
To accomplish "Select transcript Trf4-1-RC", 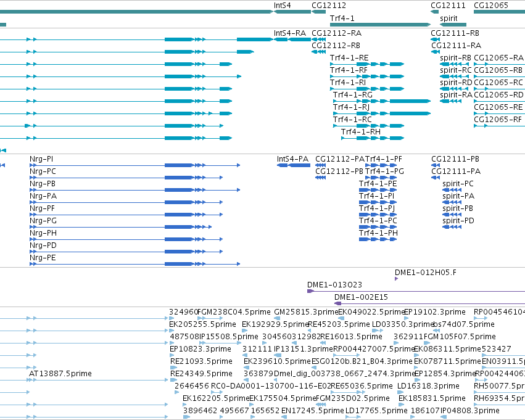I will tap(352, 120).
